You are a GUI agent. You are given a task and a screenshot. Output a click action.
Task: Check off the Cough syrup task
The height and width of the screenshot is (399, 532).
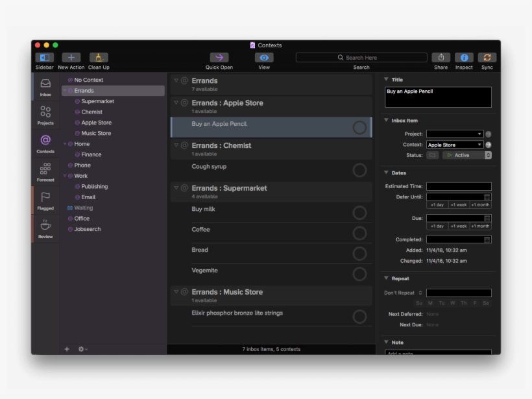359,171
